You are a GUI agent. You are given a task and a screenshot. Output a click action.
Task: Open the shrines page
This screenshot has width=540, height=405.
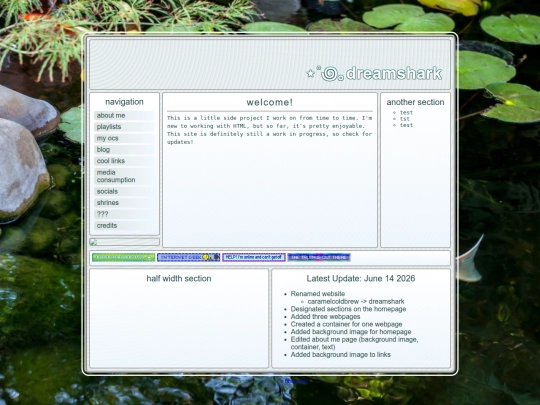[124, 202]
